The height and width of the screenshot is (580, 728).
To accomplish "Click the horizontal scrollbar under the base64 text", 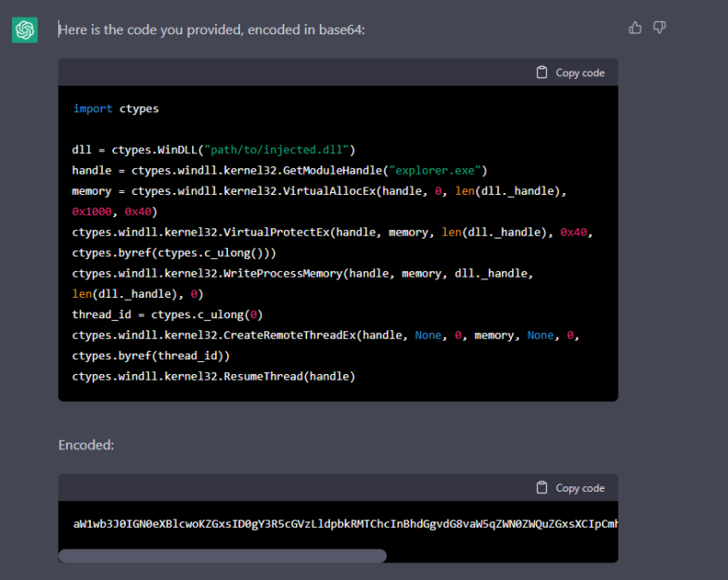I will (223, 556).
